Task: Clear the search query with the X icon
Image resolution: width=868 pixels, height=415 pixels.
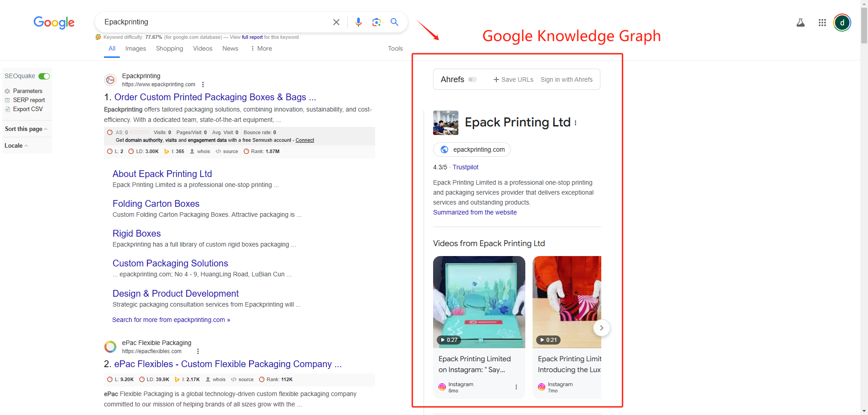Action: (336, 22)
